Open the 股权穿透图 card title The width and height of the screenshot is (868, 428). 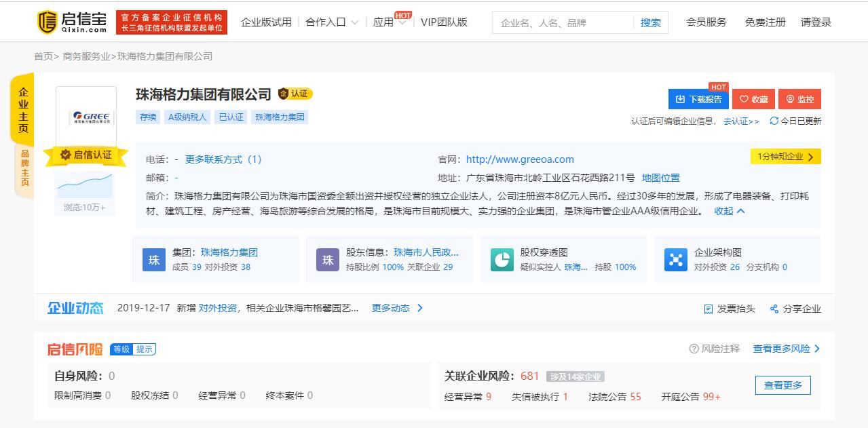tap(544, 252)
